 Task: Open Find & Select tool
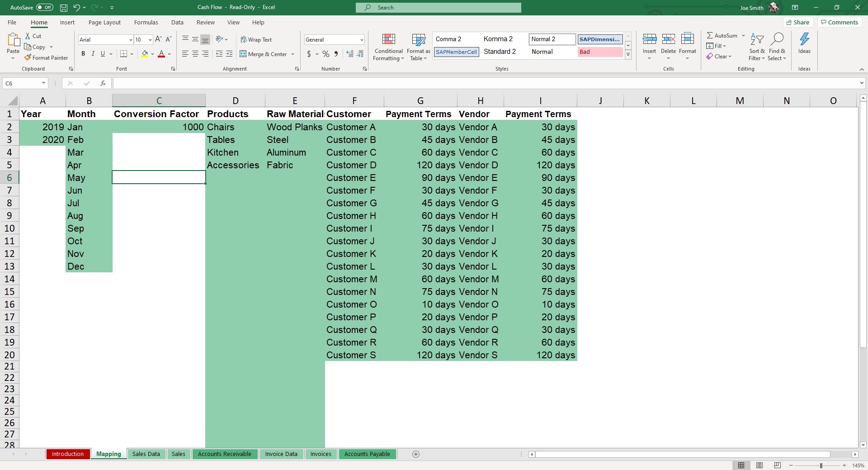point(777,47)
